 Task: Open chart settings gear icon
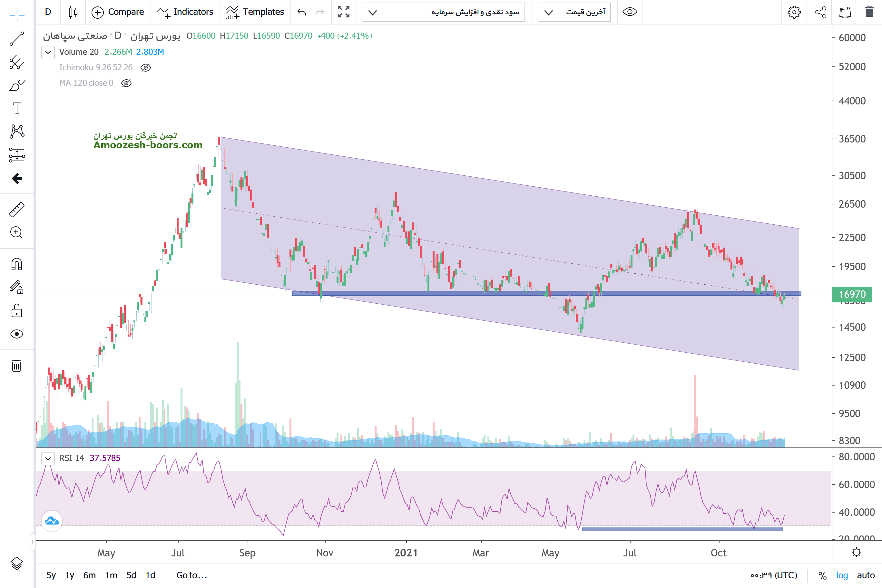pyautogui.click(x=794, y=12)
